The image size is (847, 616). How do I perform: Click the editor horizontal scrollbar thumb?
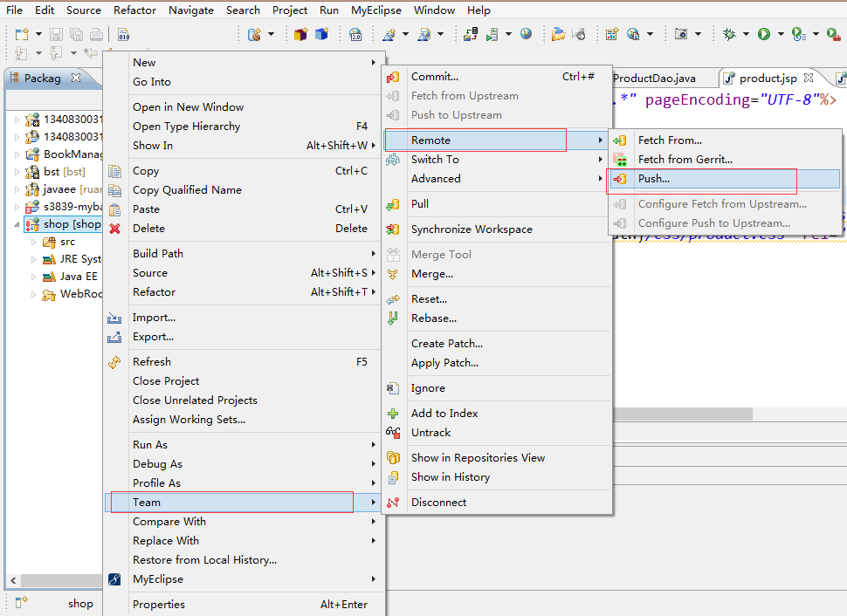683,414
